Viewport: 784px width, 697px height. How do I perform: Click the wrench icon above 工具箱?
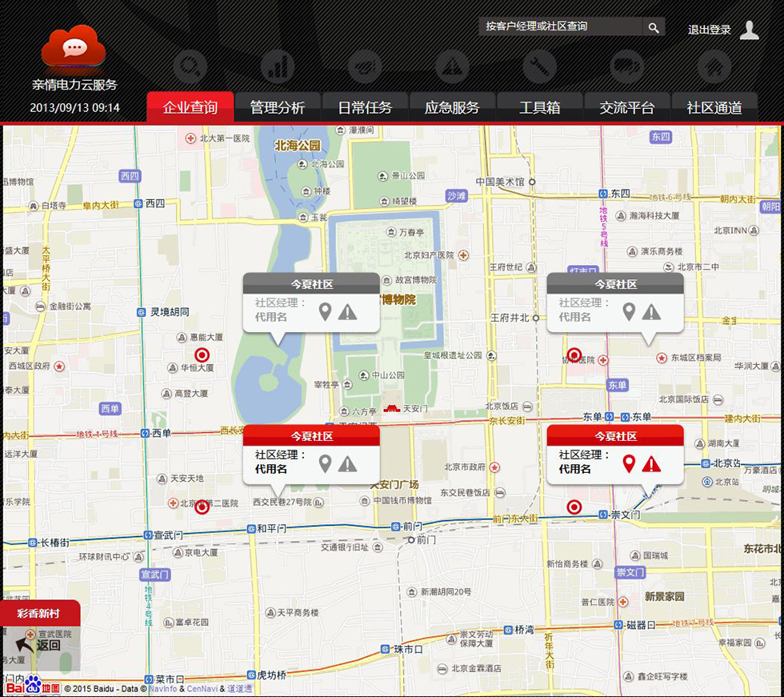(x=539, y=67)
